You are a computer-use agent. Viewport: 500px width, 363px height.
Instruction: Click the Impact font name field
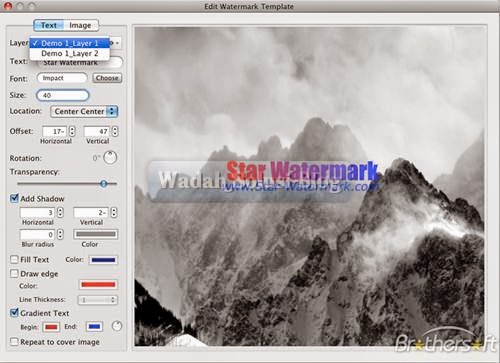[62, 78]
